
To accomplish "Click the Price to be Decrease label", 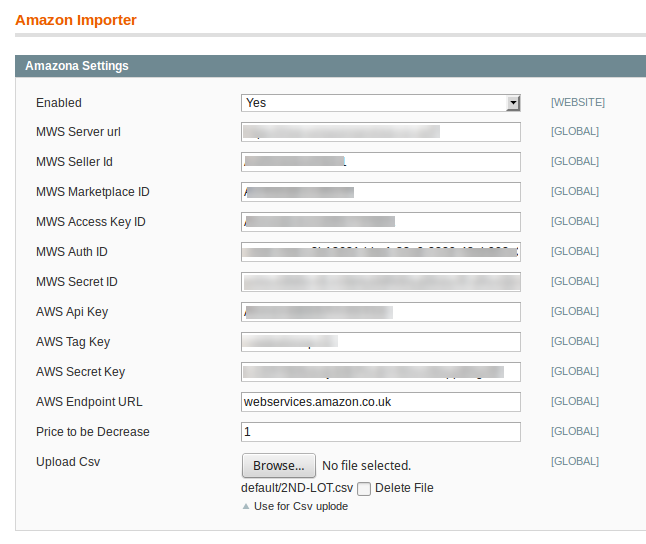I will click(x=93, y=431).
